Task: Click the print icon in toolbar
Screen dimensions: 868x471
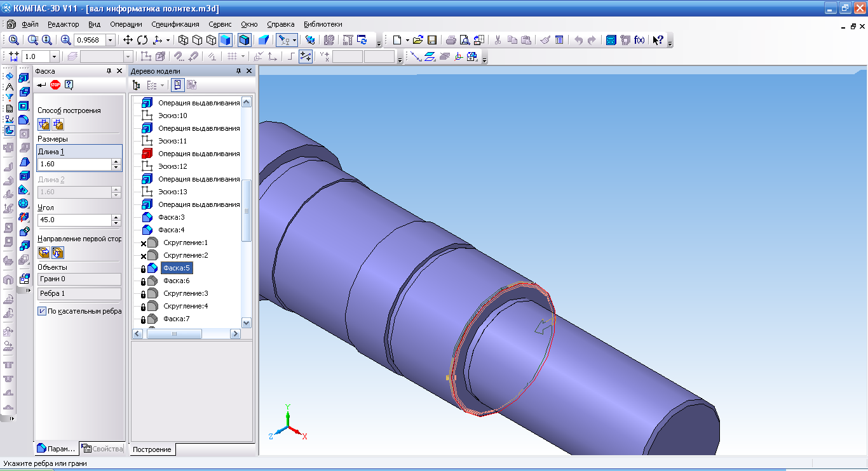Action: tap(450, 40)
